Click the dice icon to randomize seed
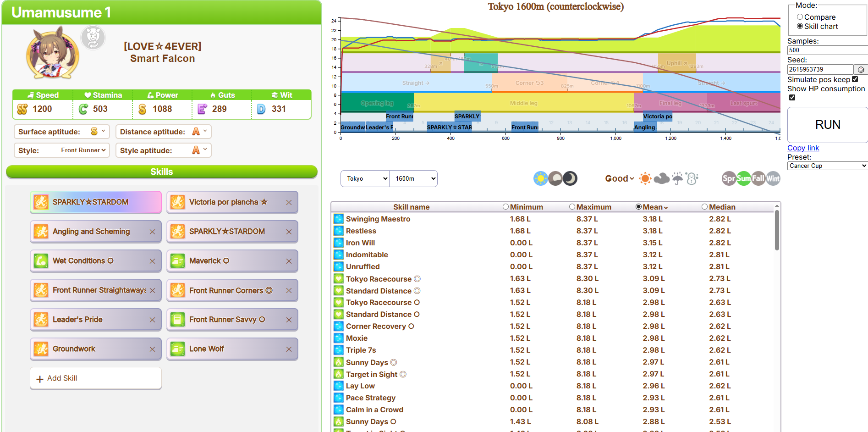 [861, 70]
